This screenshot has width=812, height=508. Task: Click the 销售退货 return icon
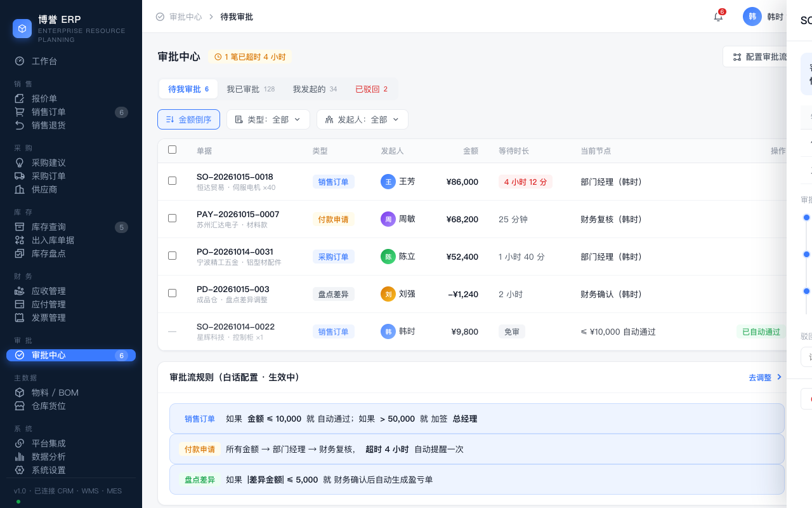click(20, 125)
